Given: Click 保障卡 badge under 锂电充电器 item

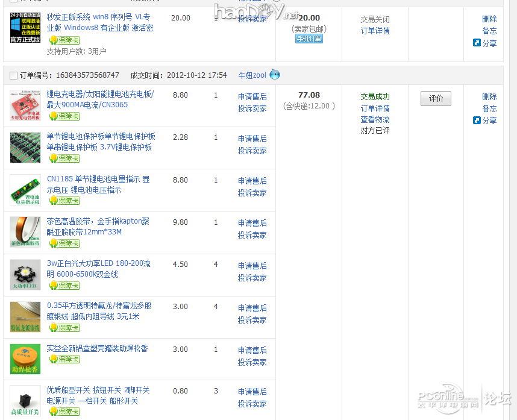Looking at the screenshot, I should coord(64,116).
